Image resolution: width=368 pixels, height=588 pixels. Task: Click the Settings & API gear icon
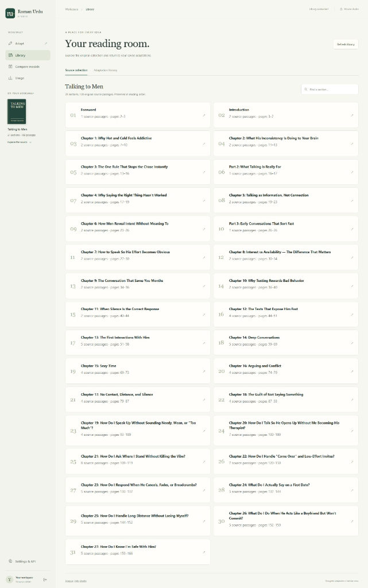(x=10, y=562)
